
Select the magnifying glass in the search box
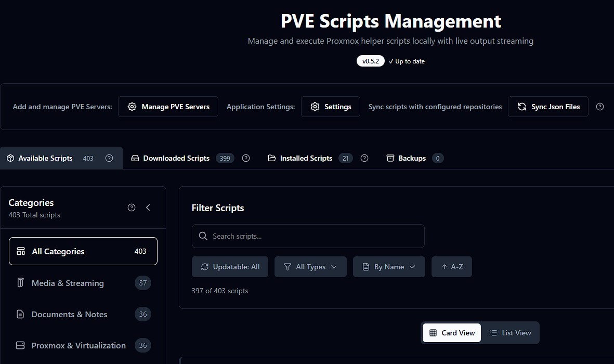point(203,236)
